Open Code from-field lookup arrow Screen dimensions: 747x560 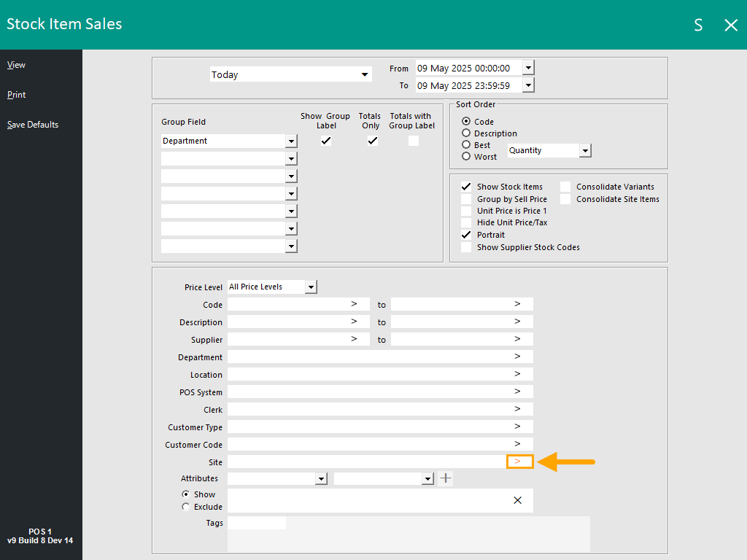click(354, 304)
